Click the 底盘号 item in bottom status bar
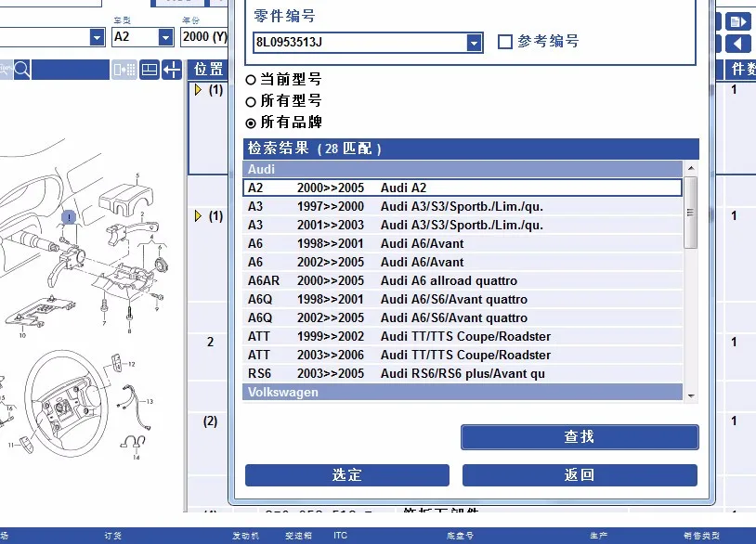Image resolution: width=756 pixels, height=544 pixels. [460, 536]
